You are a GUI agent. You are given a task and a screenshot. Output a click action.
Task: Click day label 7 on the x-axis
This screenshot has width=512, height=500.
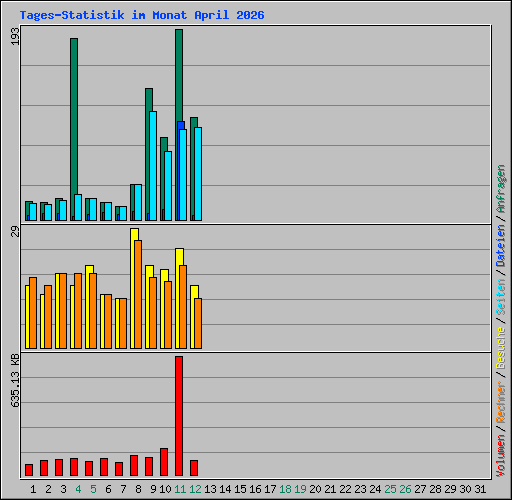click(123, 489)
